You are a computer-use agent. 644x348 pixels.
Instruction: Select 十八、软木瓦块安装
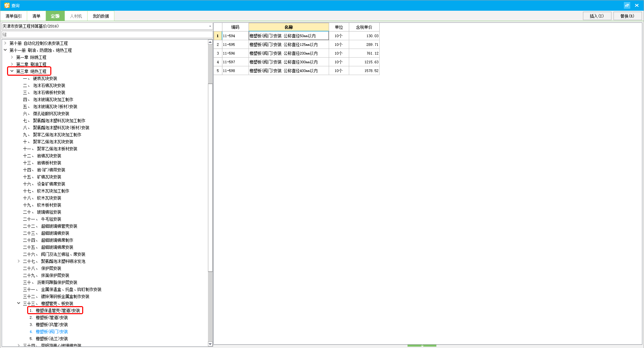click(x=42, y=198)
